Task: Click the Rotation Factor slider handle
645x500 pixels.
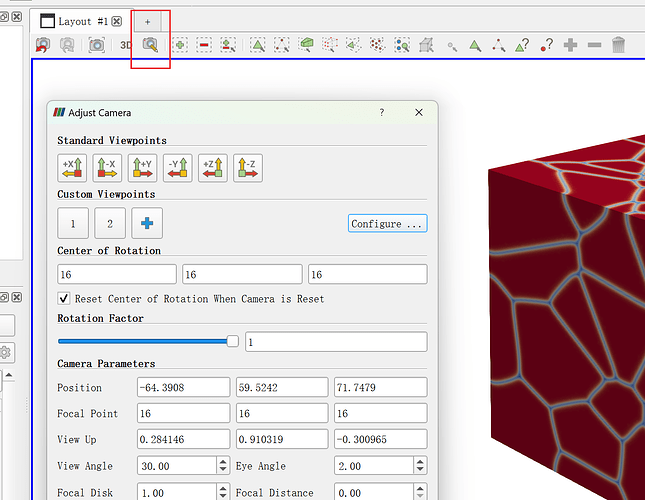Action: 232,341
